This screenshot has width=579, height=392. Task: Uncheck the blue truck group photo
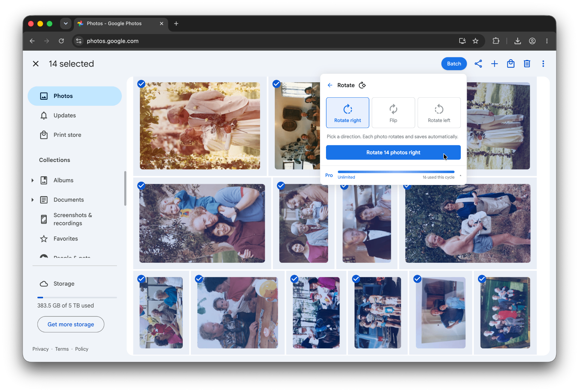(356, 279)
